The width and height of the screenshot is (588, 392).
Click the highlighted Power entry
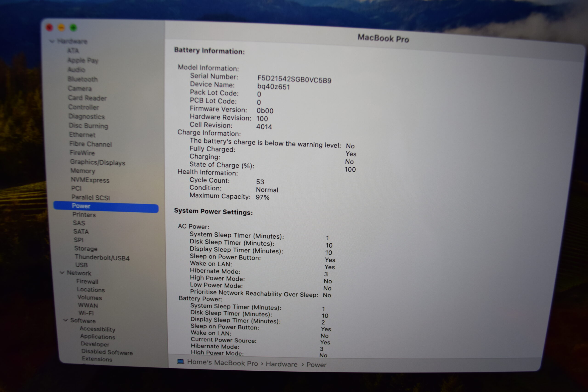click(106, 206)
